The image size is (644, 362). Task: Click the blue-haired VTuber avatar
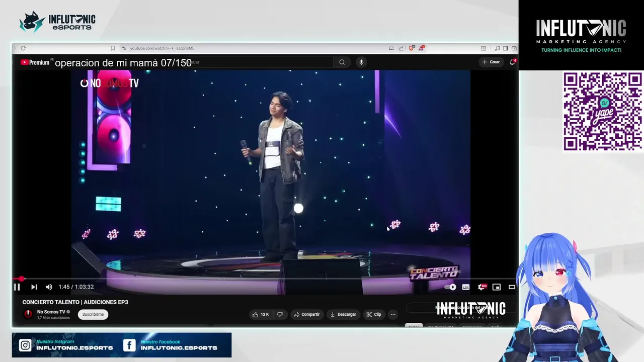pos(556,298)
